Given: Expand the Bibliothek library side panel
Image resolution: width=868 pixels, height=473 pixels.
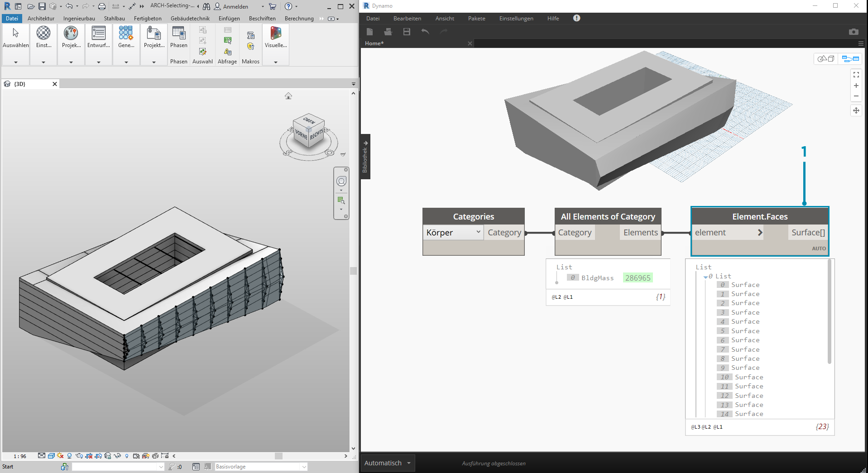Looking at the screenshot, I should (365, 157).
